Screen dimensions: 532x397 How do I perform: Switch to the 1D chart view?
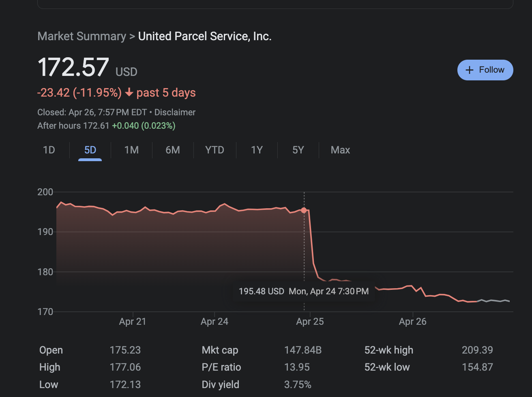tap(49, 150)
